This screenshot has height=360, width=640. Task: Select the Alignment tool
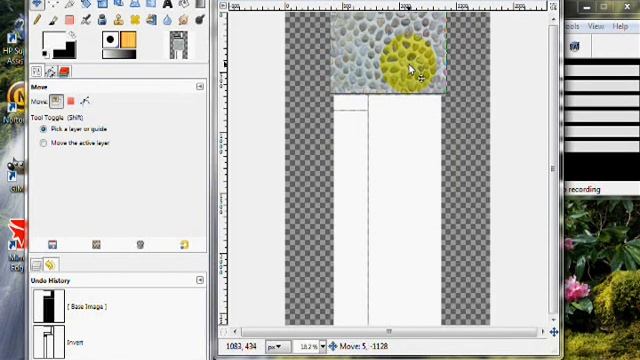[53, 4]
